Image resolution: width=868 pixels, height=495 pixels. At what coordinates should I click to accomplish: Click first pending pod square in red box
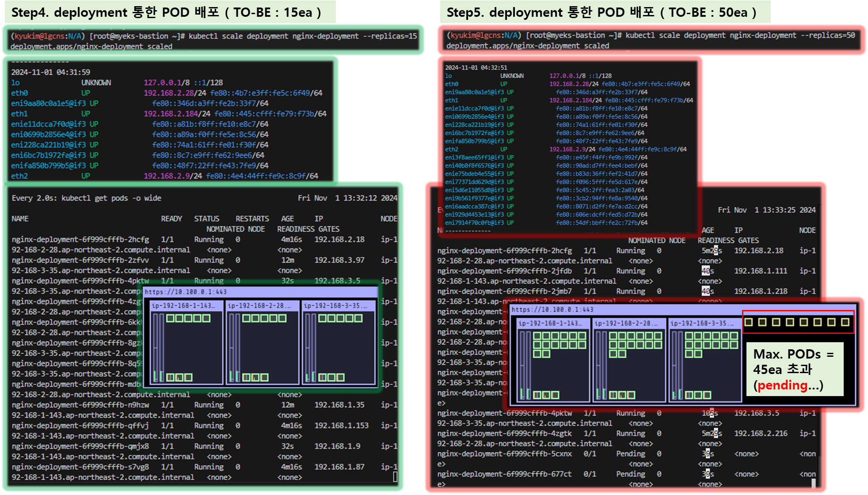(748, 322)
